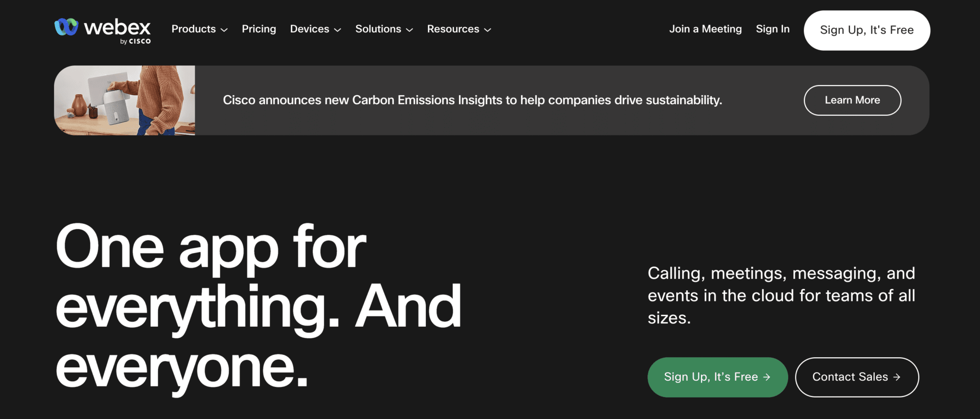Click white Sign Up, It's Free button

tap(867, 30)
